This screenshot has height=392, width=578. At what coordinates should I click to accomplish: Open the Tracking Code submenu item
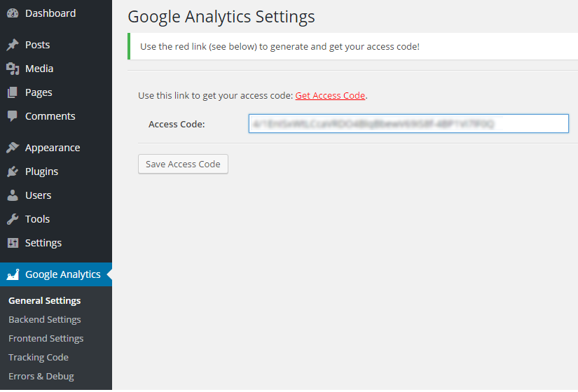pyautogui.click(x=39, y=357)
